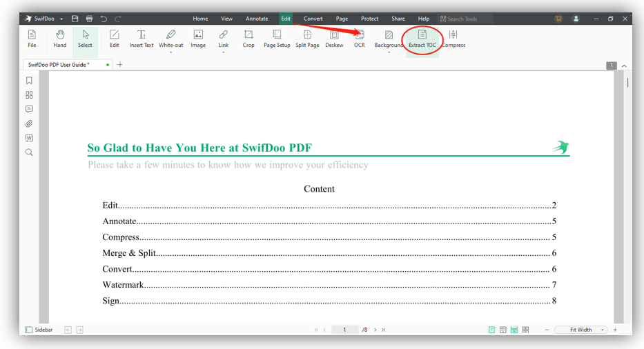Click the page number input field

(x=344, y=330)
